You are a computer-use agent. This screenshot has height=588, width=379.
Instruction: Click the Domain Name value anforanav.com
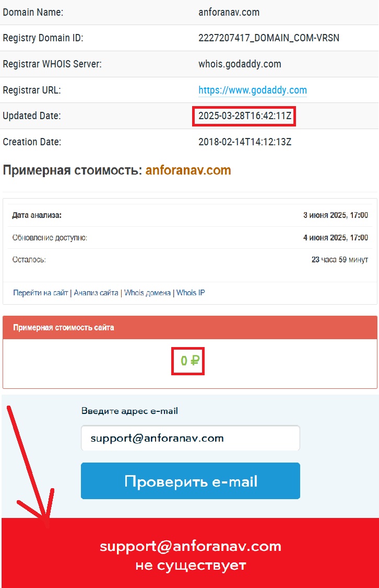click(229, 13)
